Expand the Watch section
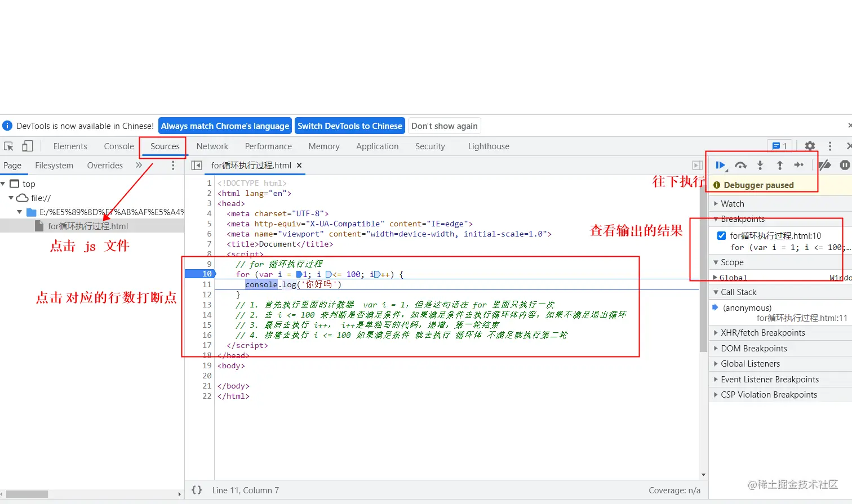This screenshot has height=504, width=852. coord(780,204)
